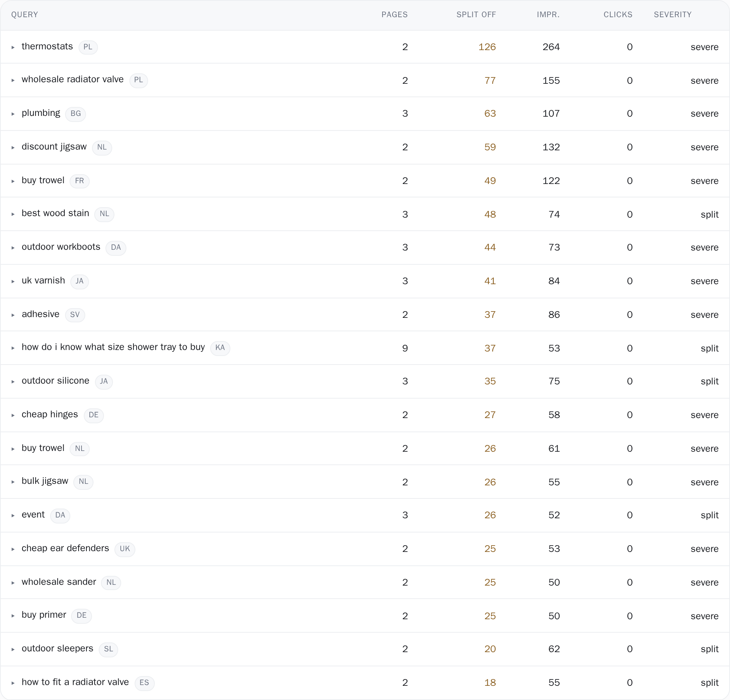Sort by the CLICKS column header
This screenshot has height=700, width=730.
click(618, 15)
